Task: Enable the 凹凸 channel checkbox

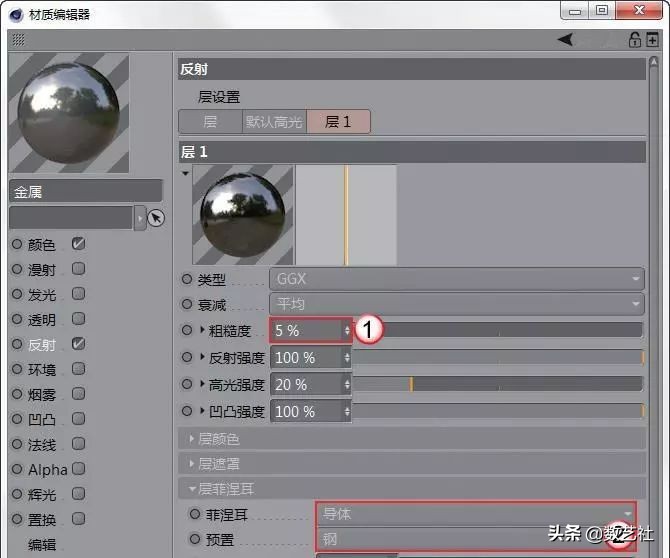Action: (79, 419)
